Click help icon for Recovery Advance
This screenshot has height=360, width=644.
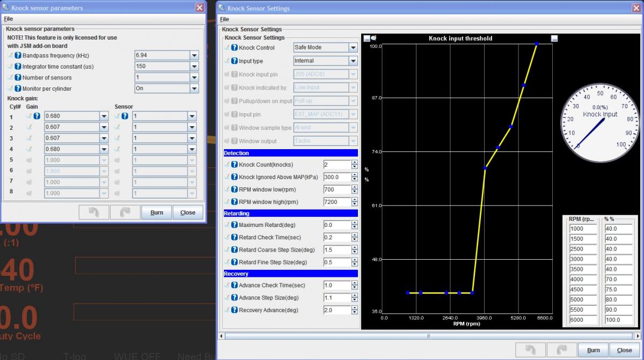coord(235,310)
